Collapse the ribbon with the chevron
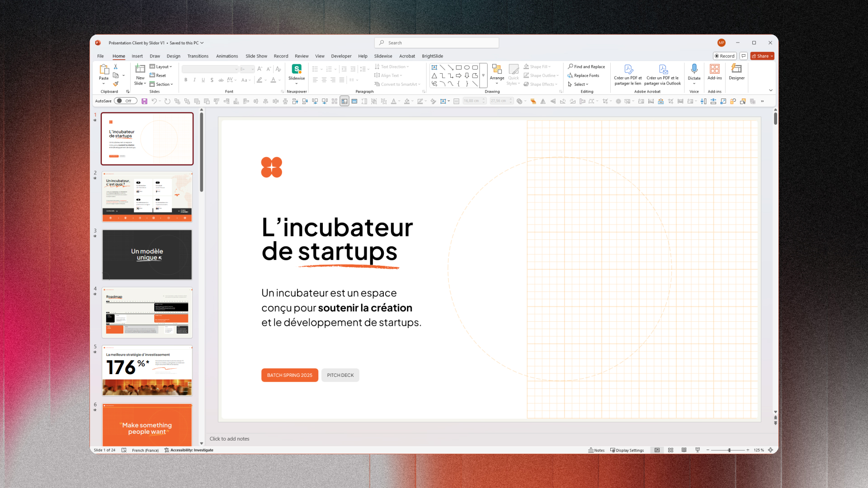The height and width of the screenshot is (488, 868). [x=770, y=91]
